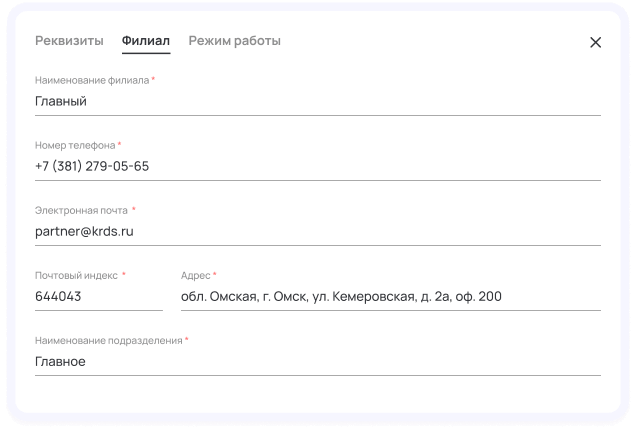
Task: Click the Почтовый индекс label
Action: pos(76,275)
